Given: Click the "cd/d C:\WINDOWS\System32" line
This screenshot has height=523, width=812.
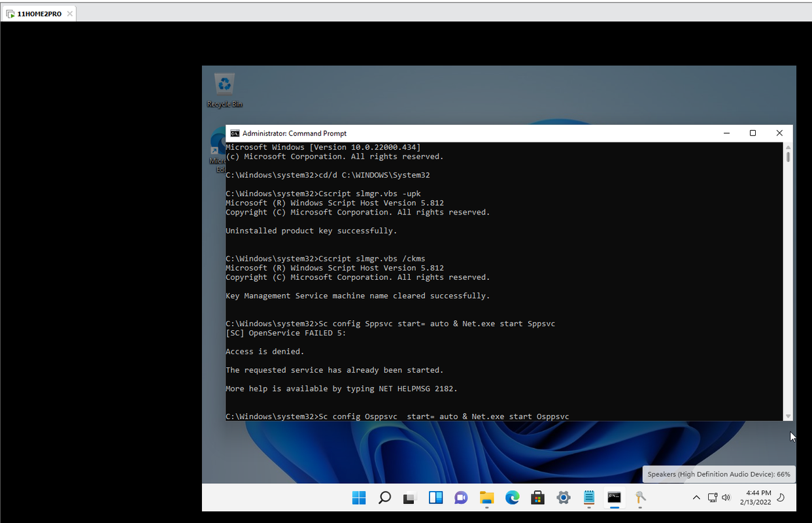Looking at the screenshot, I should point(328,175).
